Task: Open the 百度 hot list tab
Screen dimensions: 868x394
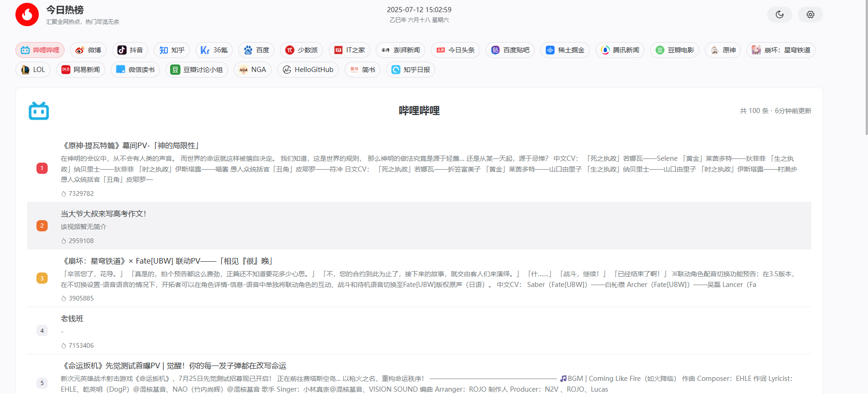Action: (256, 50)
